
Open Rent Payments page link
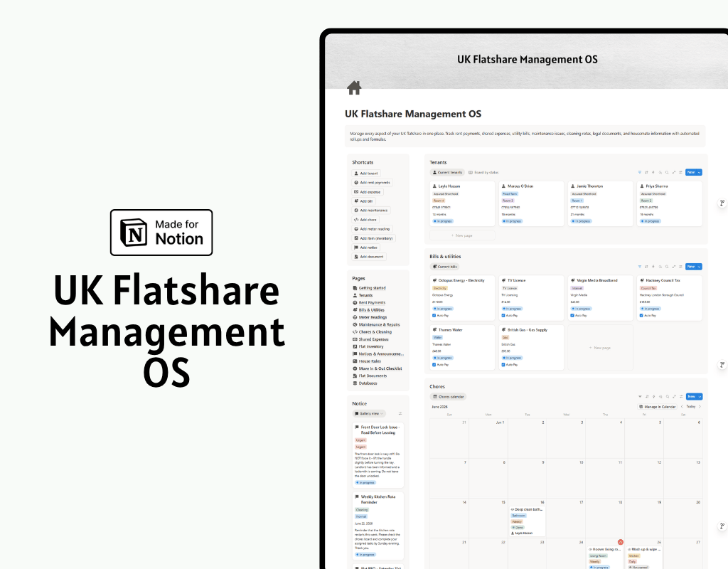point(369,302)
